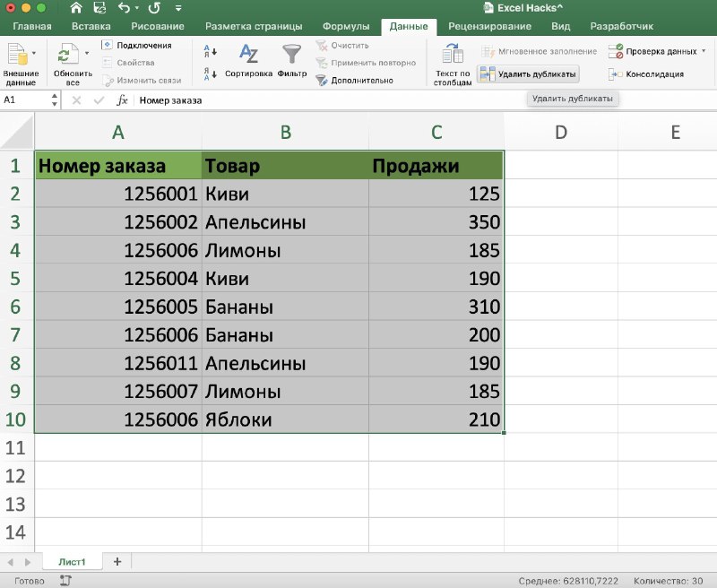Select the Продажи header cell
This screenshot has width=717, height=588.
436,166
